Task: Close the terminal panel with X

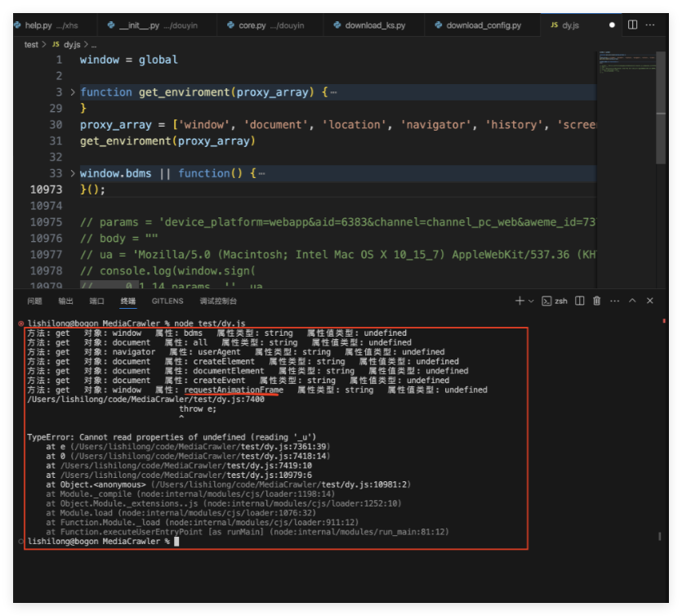Action: pyautogui.click(x=650, y=301)
